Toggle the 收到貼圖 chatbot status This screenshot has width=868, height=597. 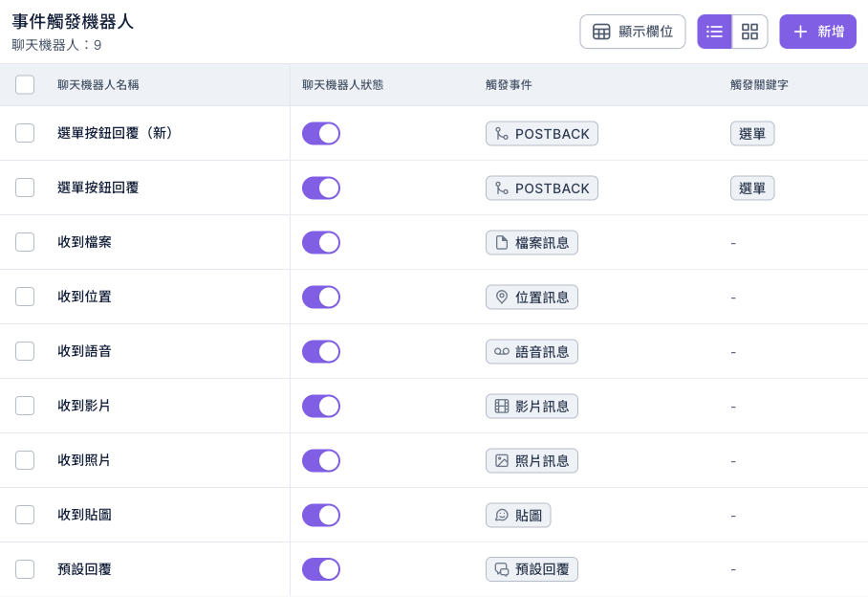(321, 515)
